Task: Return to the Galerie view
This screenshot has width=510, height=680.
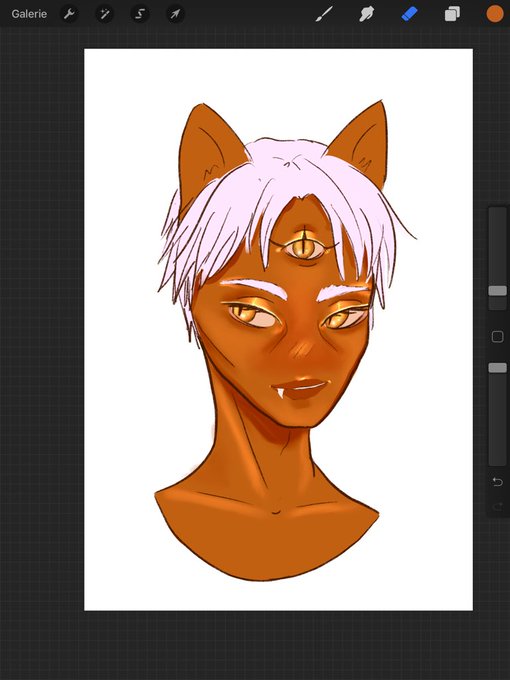Action: 29,14
